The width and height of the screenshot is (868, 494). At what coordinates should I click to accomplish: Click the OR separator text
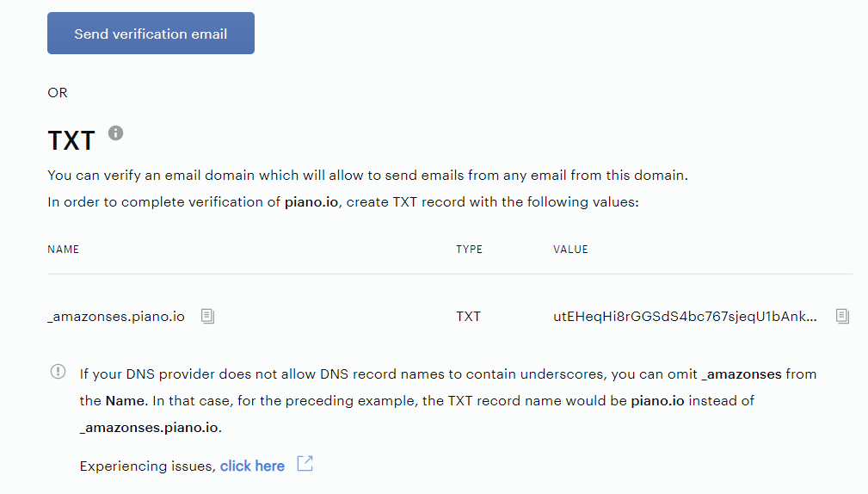(58, 92)
